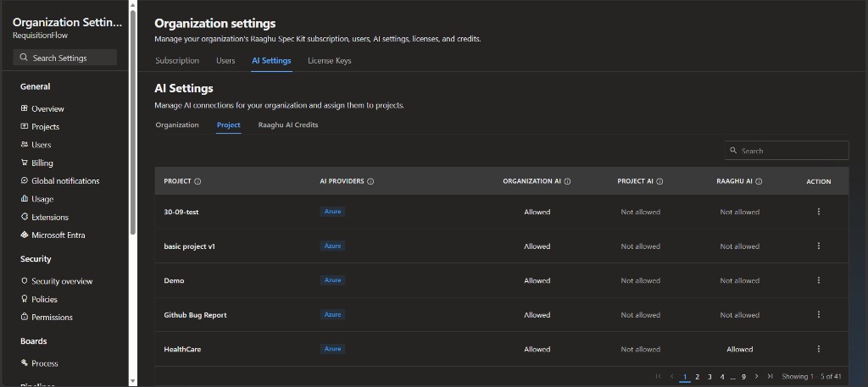Select the project name basic project v1
Screen dimensions: 868x387
point(189,246)
